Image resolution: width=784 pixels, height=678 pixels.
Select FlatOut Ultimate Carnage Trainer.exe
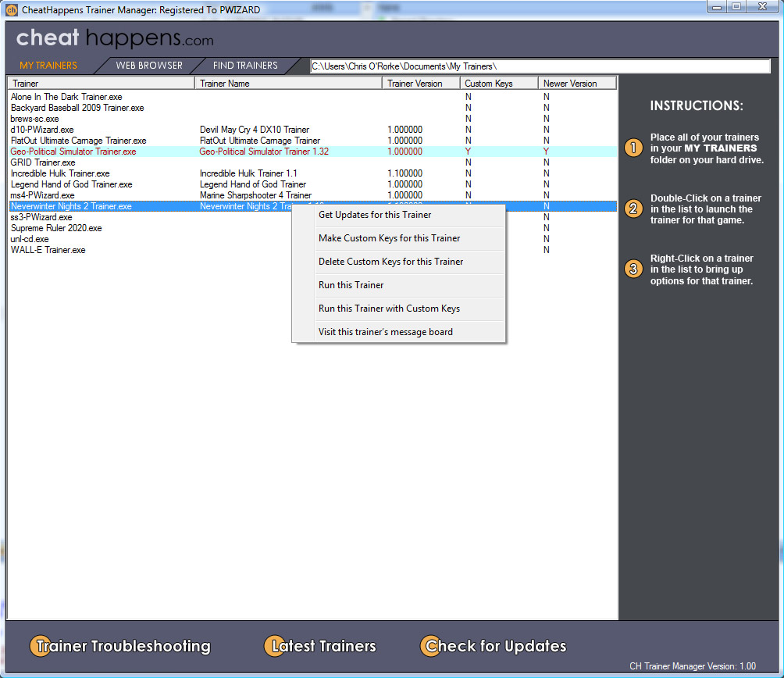79,141
